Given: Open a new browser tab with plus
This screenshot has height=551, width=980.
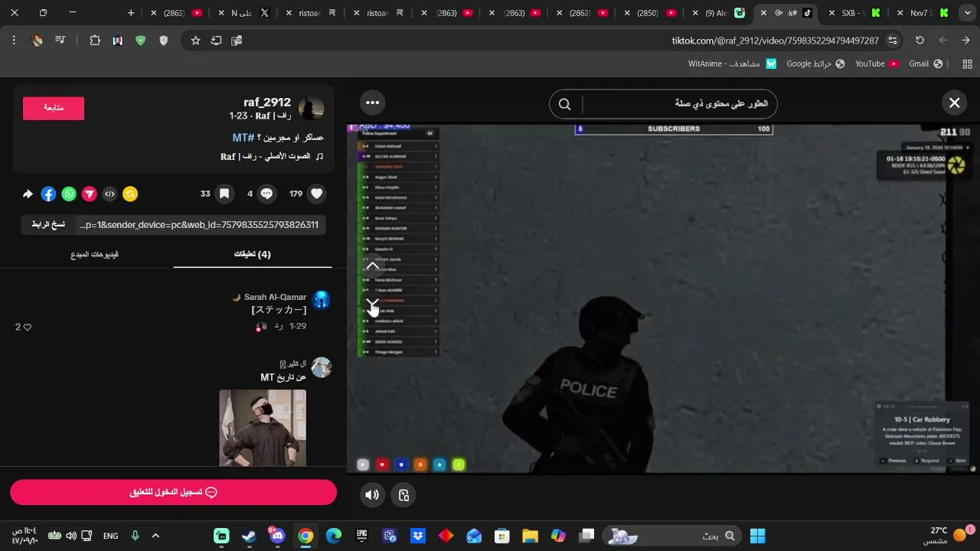Looking at the screenshot, I should (x=131, y=13).
